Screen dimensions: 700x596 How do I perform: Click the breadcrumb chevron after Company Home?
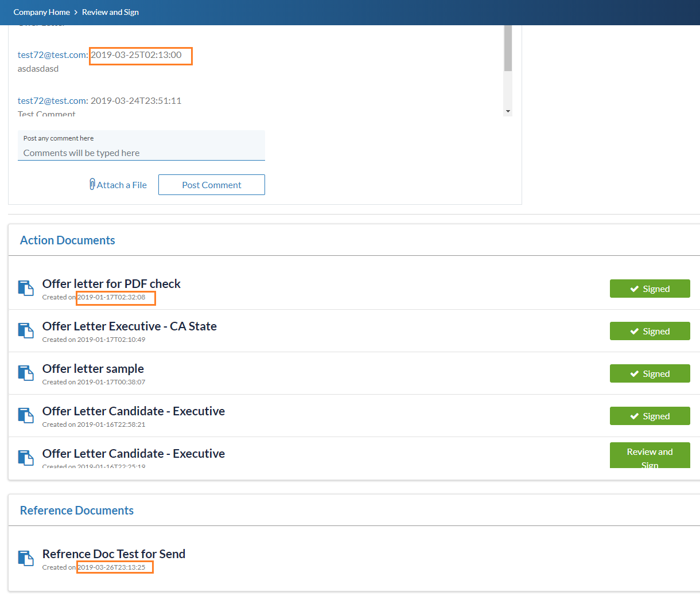[76, 12]
